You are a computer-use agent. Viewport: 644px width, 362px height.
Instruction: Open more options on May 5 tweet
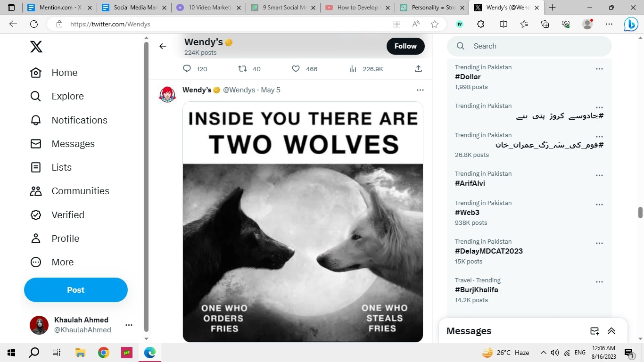(x=420, y=90)
